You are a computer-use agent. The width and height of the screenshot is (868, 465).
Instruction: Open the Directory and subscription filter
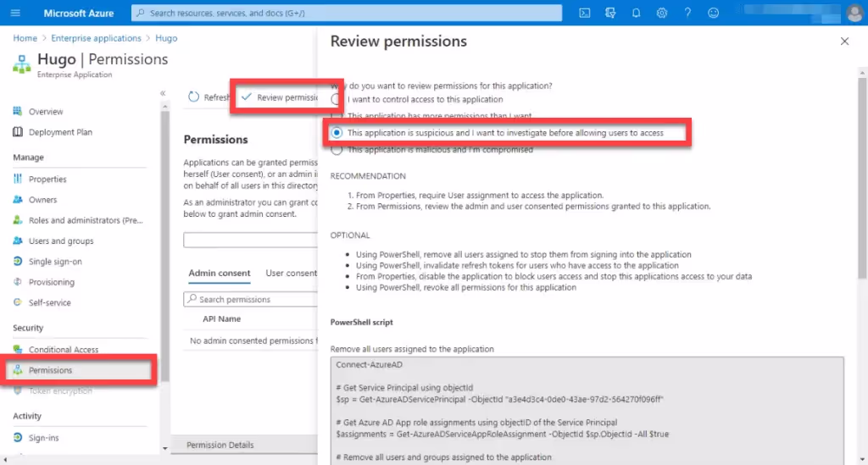(610, 13)
